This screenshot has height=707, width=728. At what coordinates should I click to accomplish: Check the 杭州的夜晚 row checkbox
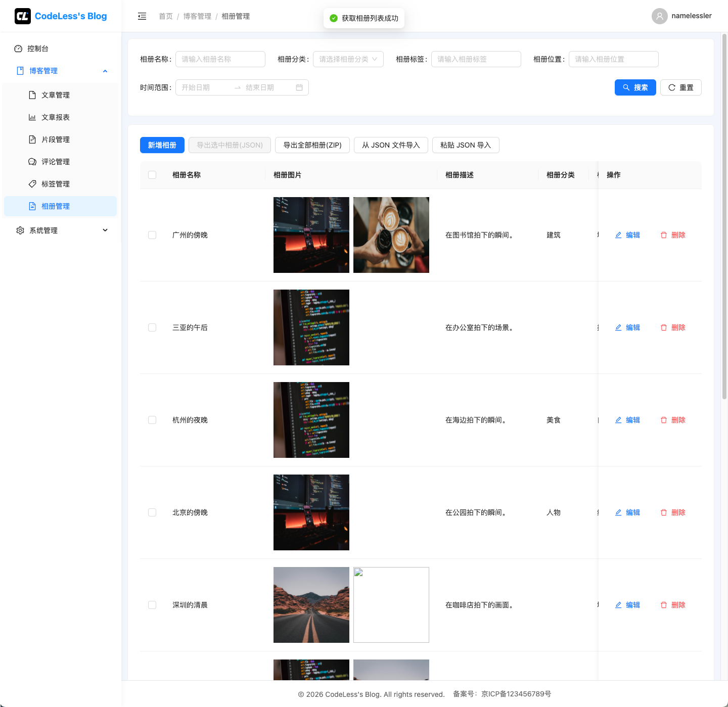point(152,420)
